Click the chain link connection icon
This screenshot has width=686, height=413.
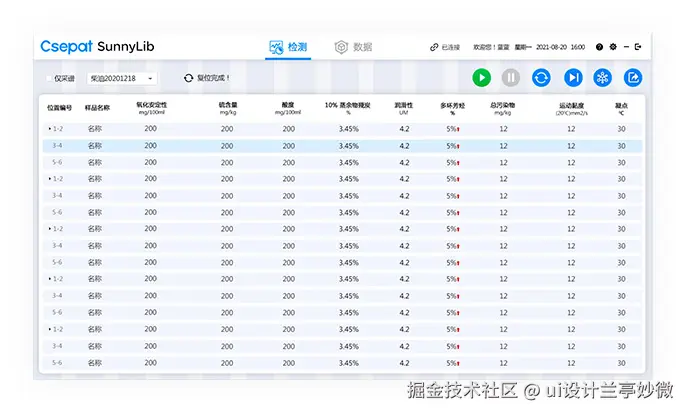[x=434, y=47]
